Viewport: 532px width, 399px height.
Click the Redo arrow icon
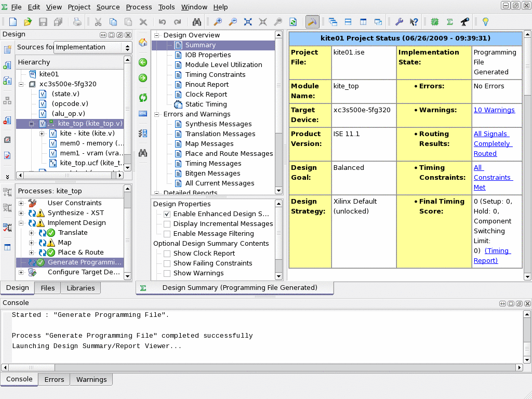tap(177, 22)
